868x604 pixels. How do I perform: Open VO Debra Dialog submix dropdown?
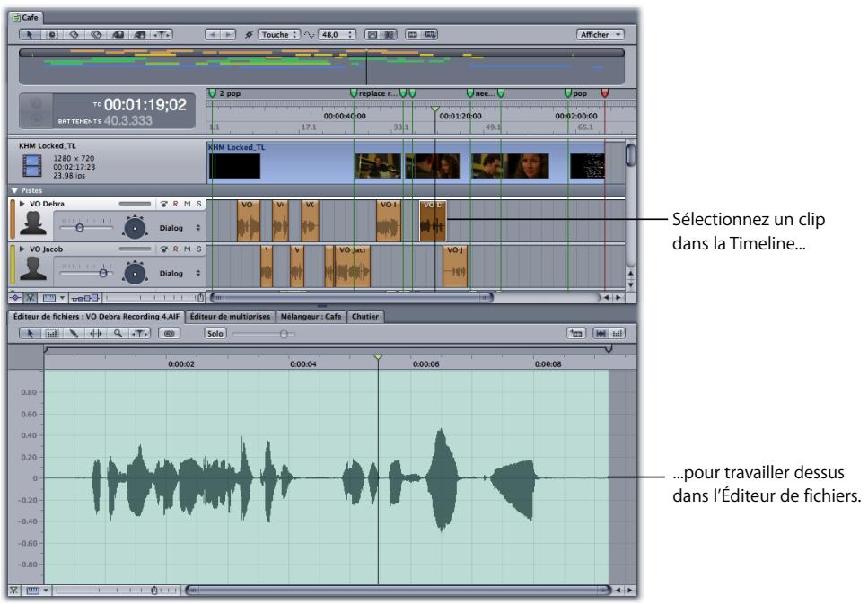click(180, 228)
